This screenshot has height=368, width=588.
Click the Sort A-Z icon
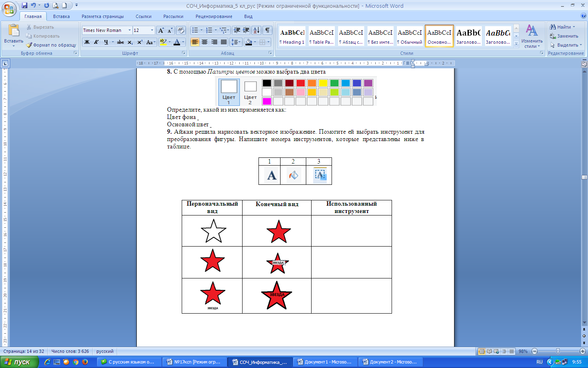coord(256,30)
